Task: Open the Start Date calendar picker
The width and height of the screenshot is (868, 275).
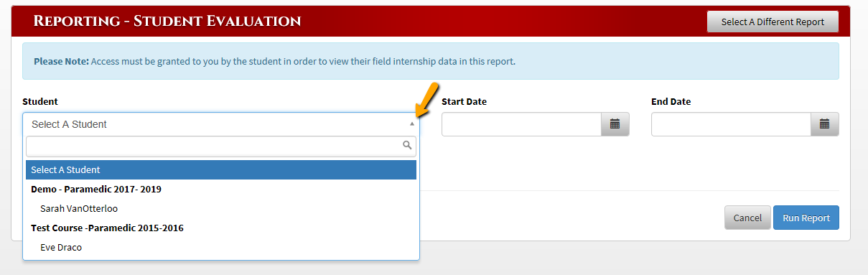Action: click(x=615, y=124)
